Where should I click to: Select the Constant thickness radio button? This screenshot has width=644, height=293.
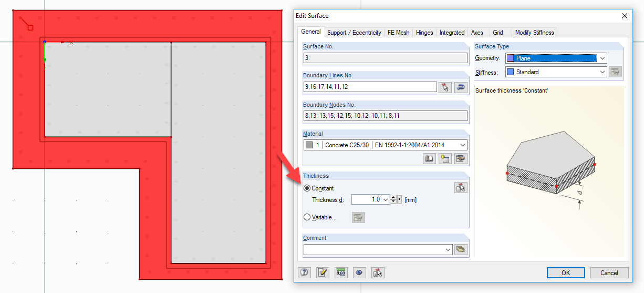[x=307, y=188]
